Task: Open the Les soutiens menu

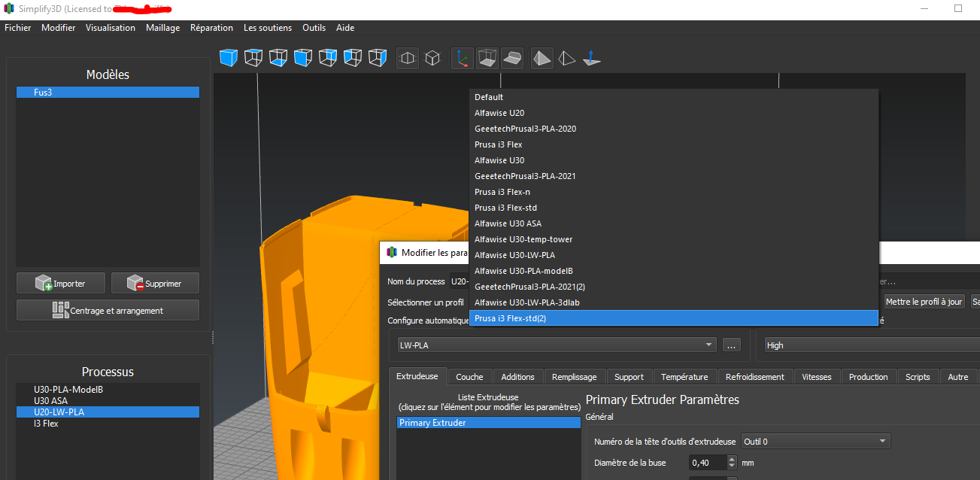Action: pos(268,28)
